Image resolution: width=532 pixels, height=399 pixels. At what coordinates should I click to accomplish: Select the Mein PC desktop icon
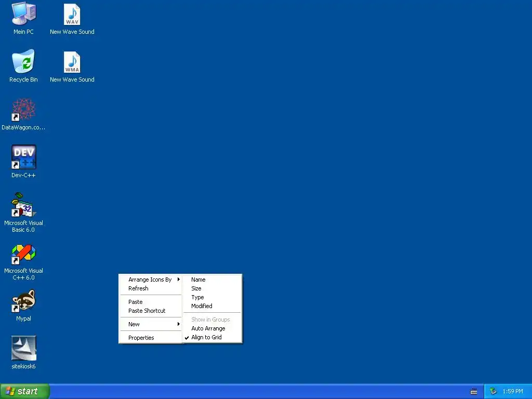click(x=23, y=18)
